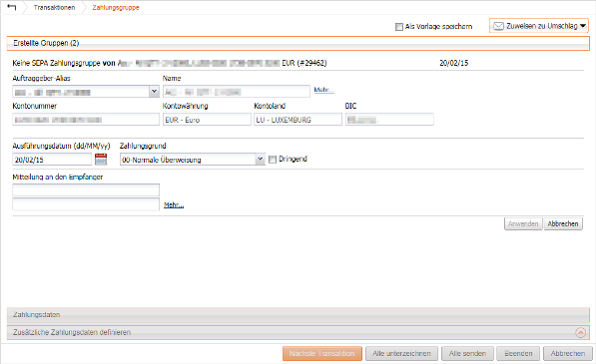Open Zuweisen zu Umschlag dropdown

pos(539,26)
